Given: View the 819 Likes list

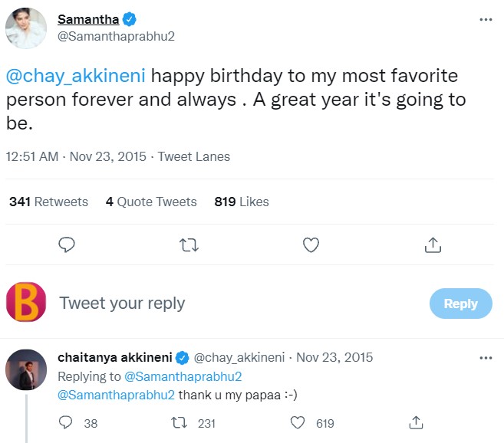Looking at the screenshot, I should (242, 202).
